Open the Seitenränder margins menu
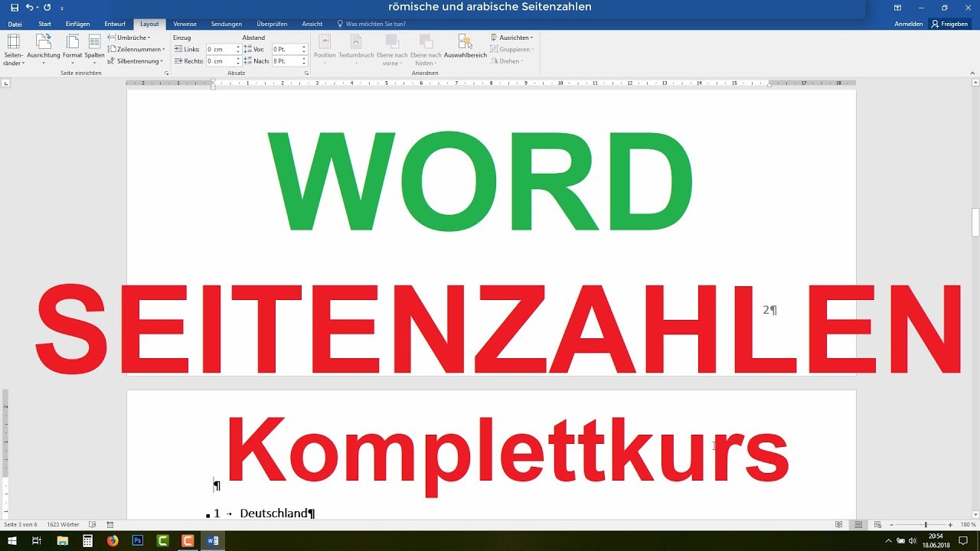This screenshot has width=980, height=551. [14, 49]
